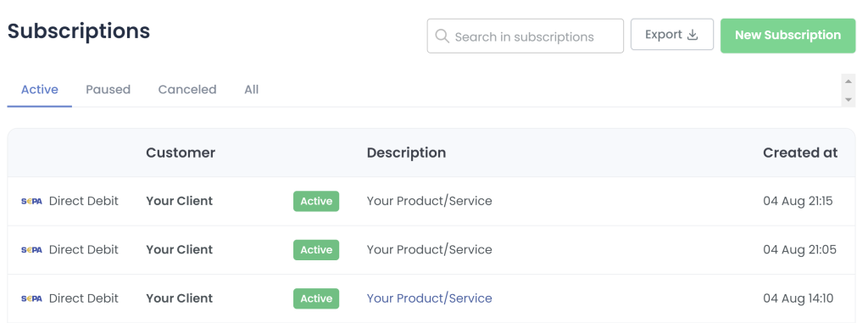Image resolution: width=868 pixels, height=323 pixels.
Task: Click SEPA logo in 21:15 row
Action: pyautogui.click(x=31, y=201)
